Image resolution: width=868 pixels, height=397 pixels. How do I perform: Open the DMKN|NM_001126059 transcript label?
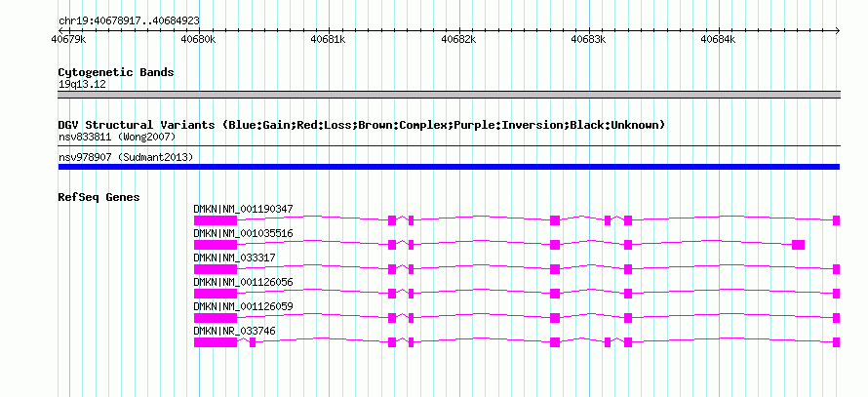click(x=243, y=306)
